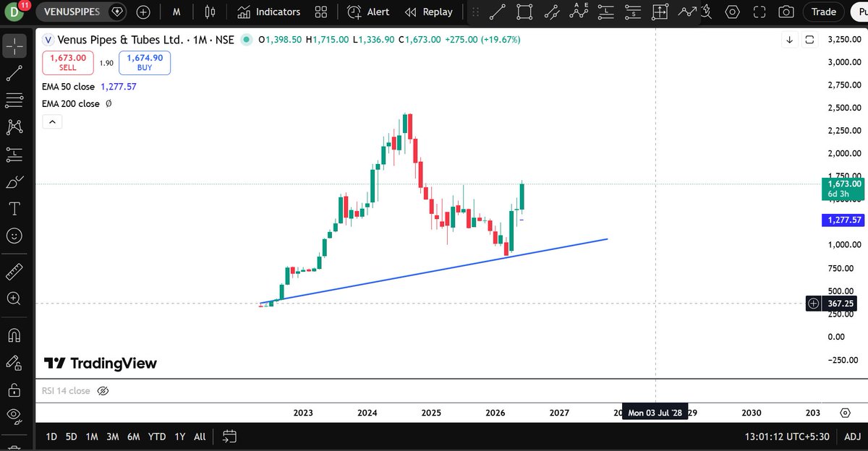This screenshot has height=451, width=868.
Task: Select the All date range tab
Action: 200,437
